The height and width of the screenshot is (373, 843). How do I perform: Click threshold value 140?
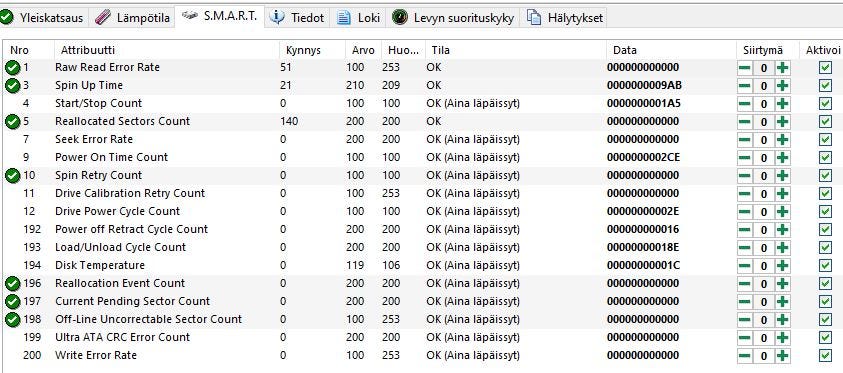(x=289, y=121)
